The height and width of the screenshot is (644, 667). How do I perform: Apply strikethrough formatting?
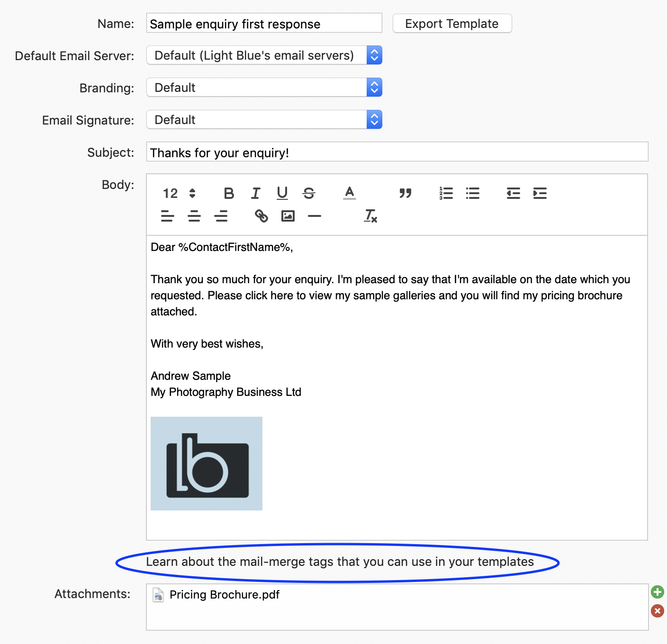tap(309, 193)
